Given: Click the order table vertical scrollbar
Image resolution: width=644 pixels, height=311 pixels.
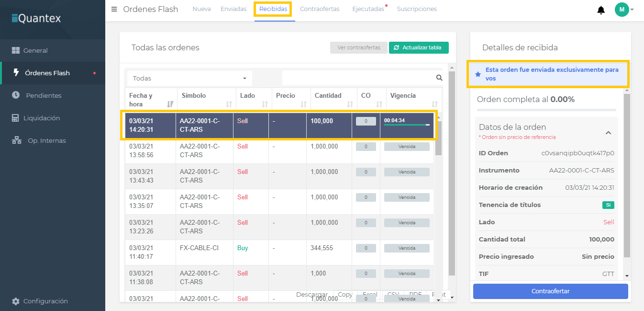Looking at the screenshot, I should tap(438, 139).
